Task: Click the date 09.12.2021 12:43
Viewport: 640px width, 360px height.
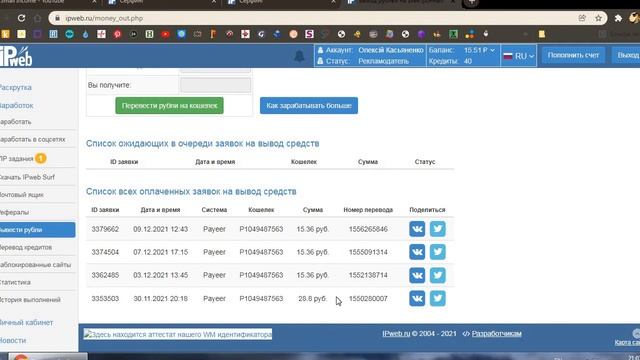Action: (x=160, y=229)
